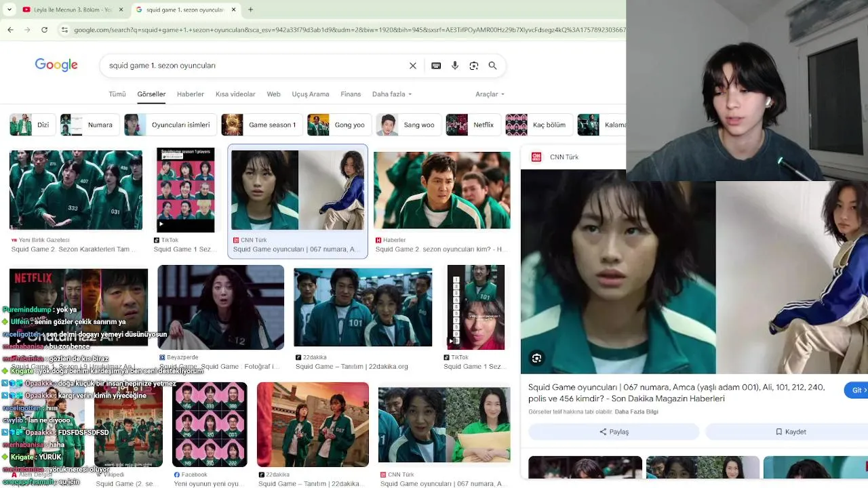
Task: Open the preview panel article title link
Action: coord(676,393)
